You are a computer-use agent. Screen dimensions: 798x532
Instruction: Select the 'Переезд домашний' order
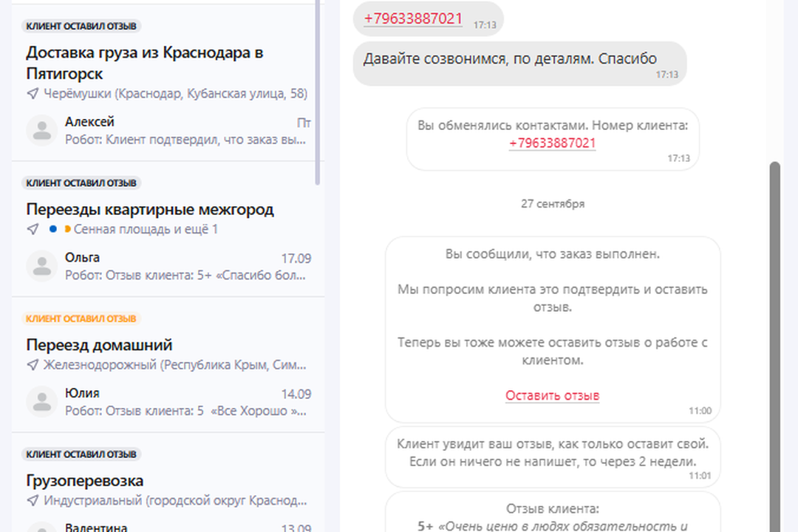coord(99,345)
